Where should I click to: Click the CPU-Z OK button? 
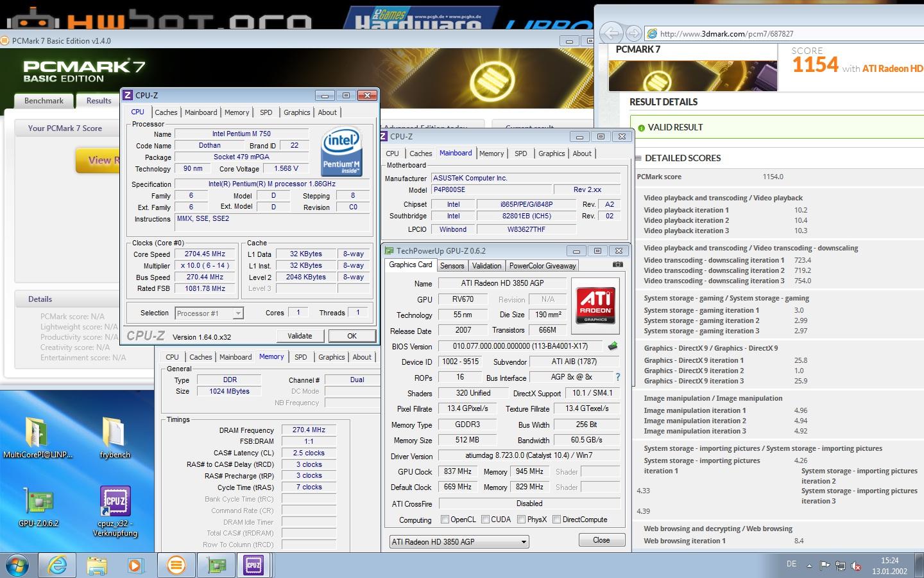click(x=352, y=336)
